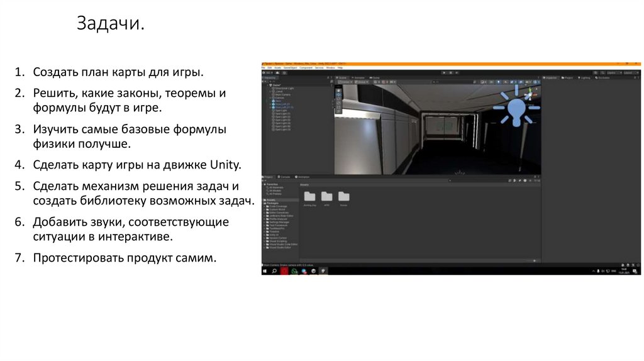Screen dimensions: 644x361
Task: Select the Move tool in the Scene overlay
Action: coord(339,94)
